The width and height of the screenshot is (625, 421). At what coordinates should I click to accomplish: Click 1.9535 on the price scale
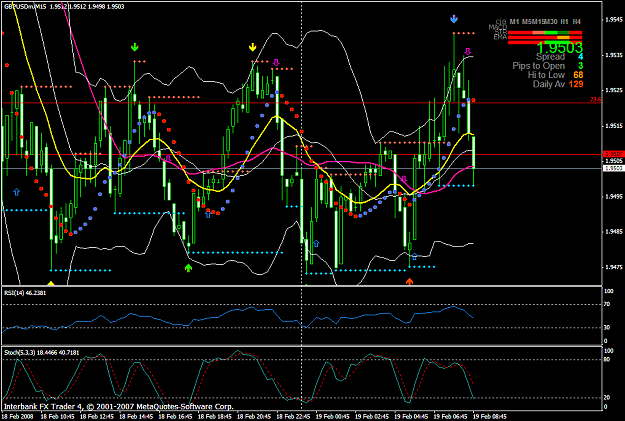[614, 55]
